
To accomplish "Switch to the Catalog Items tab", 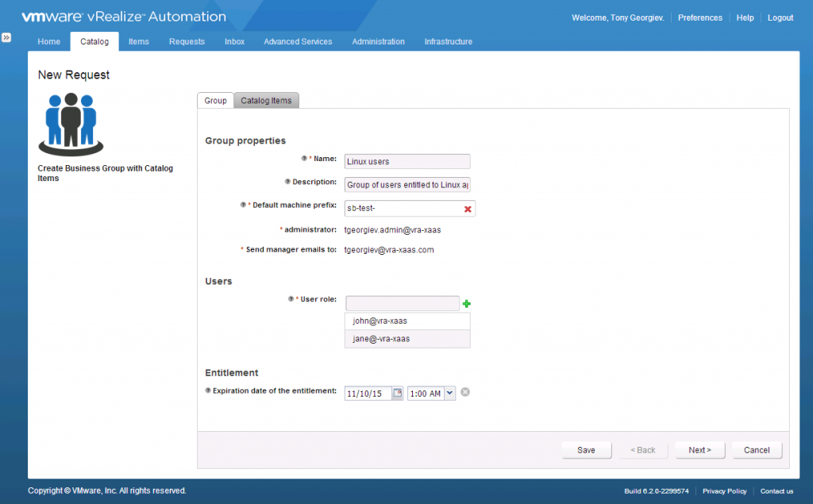I will (266, 100).
